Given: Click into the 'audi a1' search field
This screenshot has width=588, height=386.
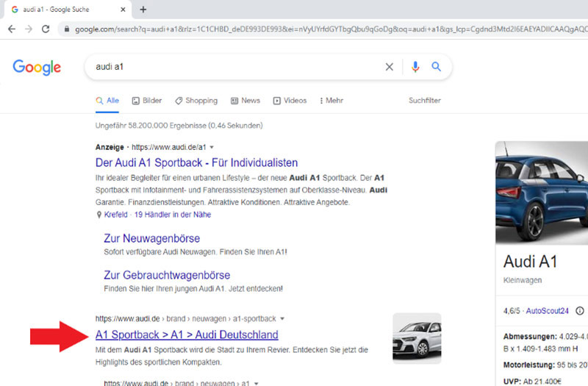Looking at the screenshot, I should coord(236,67).
